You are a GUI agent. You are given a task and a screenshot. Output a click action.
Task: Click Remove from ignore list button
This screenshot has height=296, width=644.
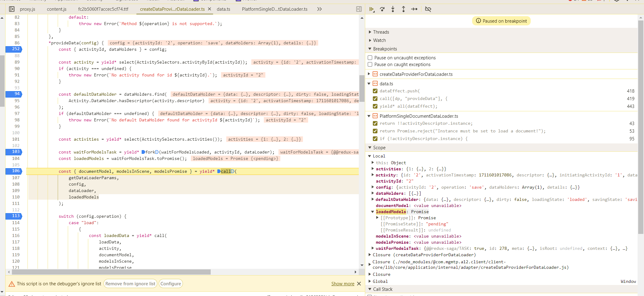[x=130, y=284]
